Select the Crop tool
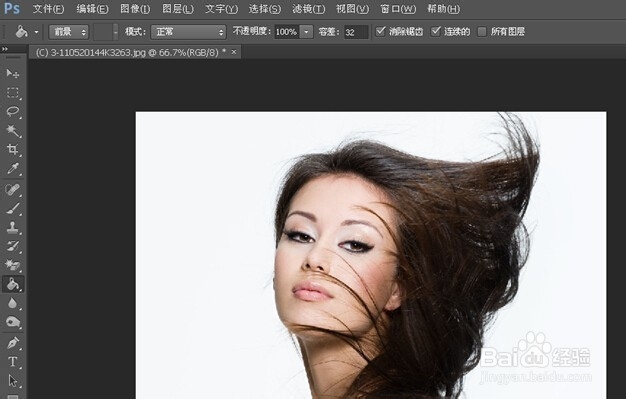626x399 pixels. [13, 150]
